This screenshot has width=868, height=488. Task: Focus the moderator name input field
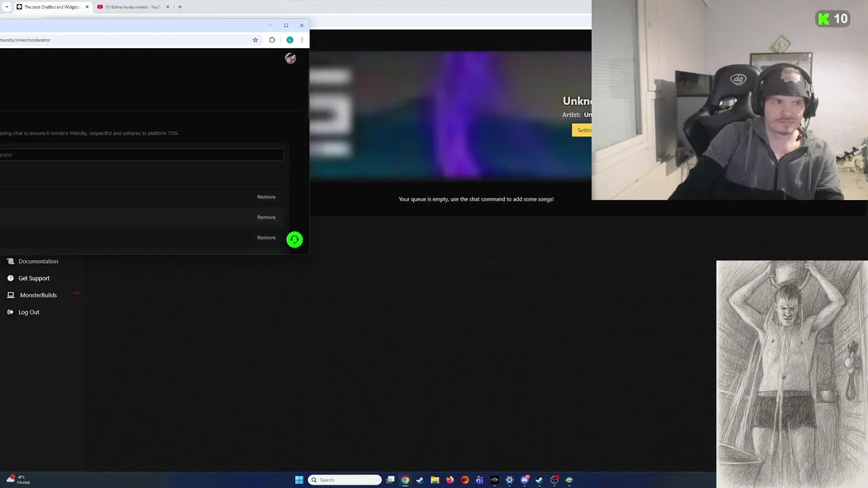(141, 155)
